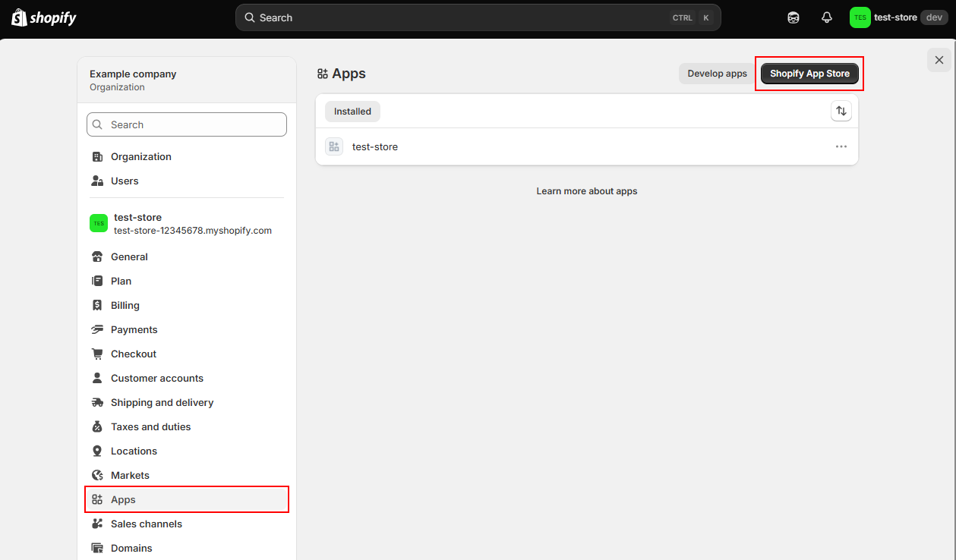Open the Payments settings

point(187,329)
